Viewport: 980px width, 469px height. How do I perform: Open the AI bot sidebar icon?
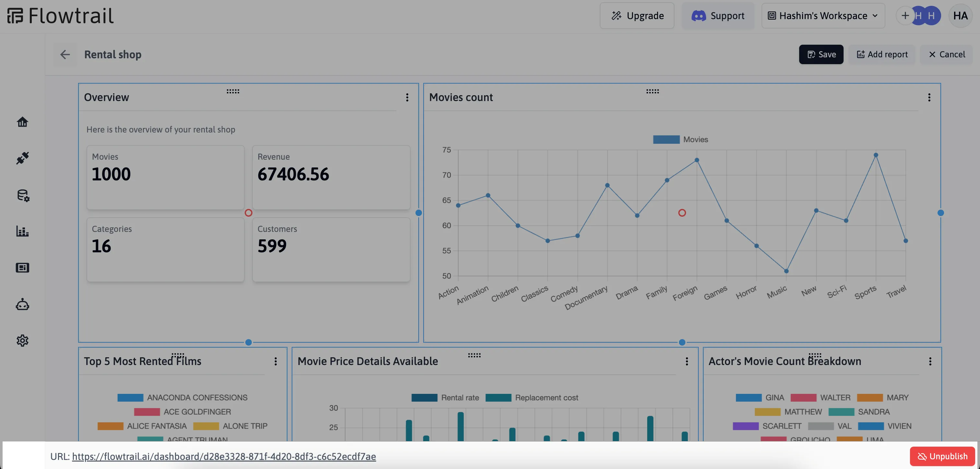point(22,304)
